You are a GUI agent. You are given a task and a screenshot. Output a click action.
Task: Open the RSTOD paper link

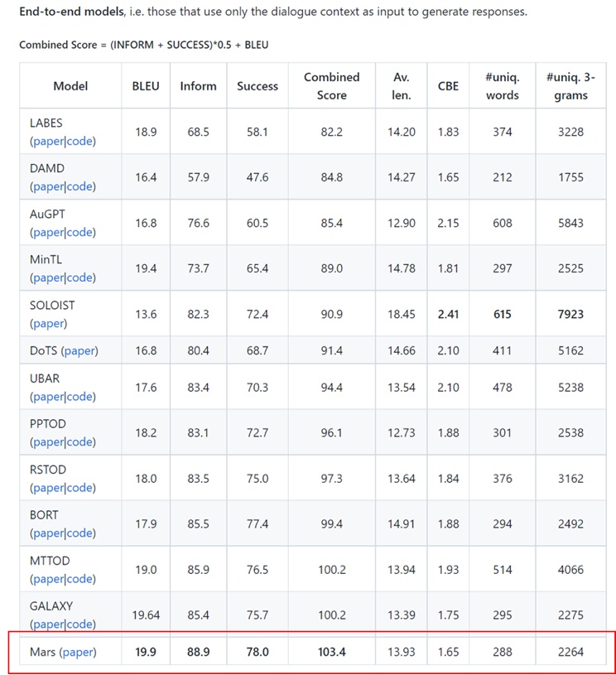(48, 488)
